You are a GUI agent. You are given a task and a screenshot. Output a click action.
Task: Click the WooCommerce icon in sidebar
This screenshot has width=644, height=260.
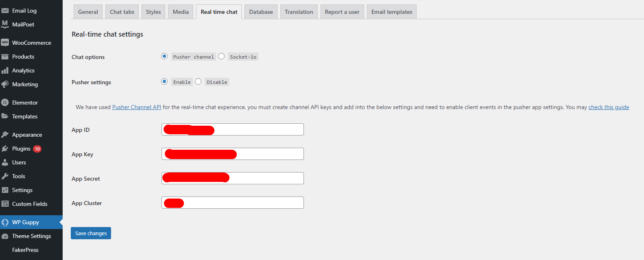tap(5, 43)
